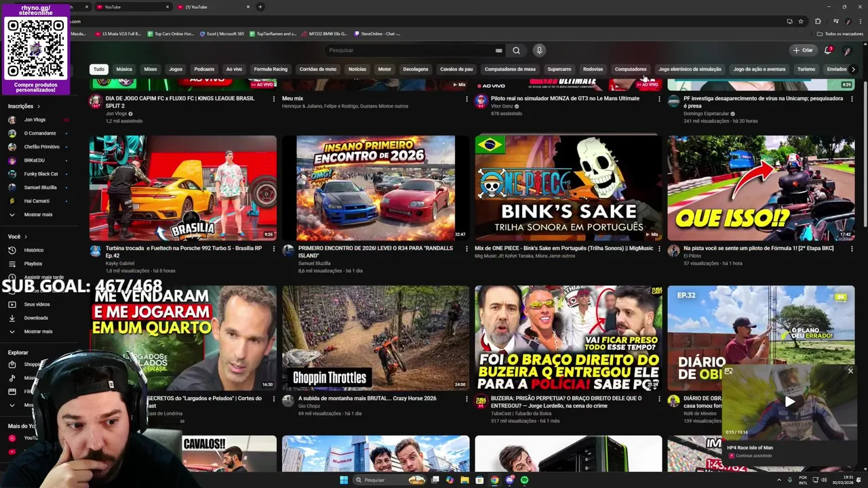Image resolution: width=868 pixels, height=488 pixels.
Task: Open Histórico in the sidebar
Action: pos(34,250)
